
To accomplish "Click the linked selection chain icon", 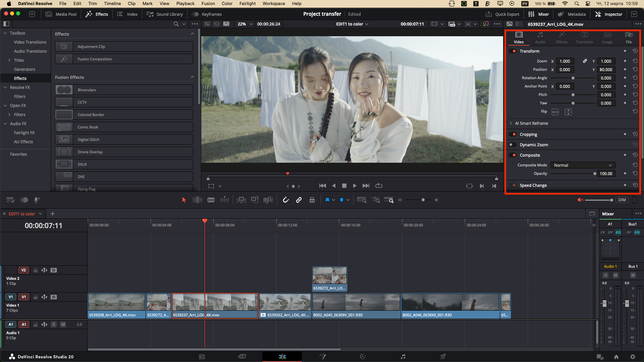I will click(299, 200).
